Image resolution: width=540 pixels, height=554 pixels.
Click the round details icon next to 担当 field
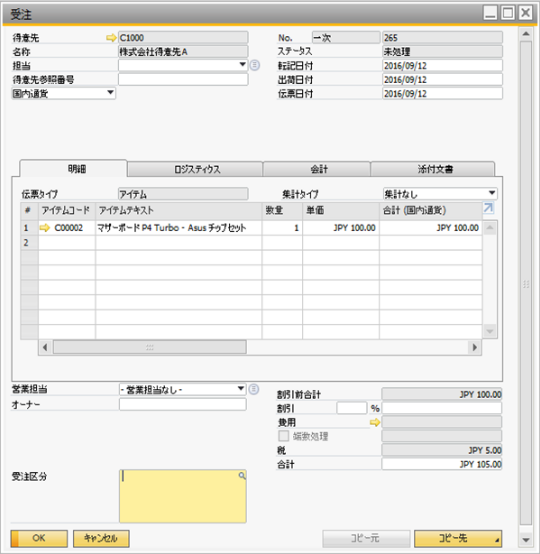click(x=255, y=65)
